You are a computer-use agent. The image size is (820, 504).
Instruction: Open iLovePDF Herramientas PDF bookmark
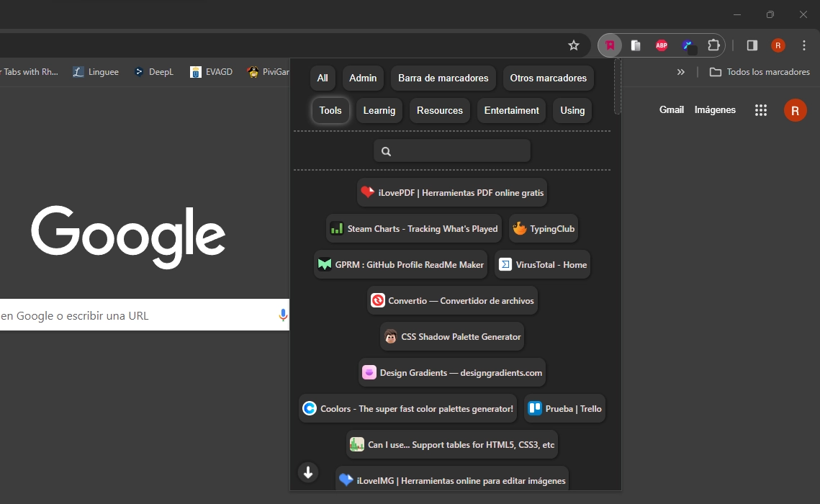click(x=452, y=193)
